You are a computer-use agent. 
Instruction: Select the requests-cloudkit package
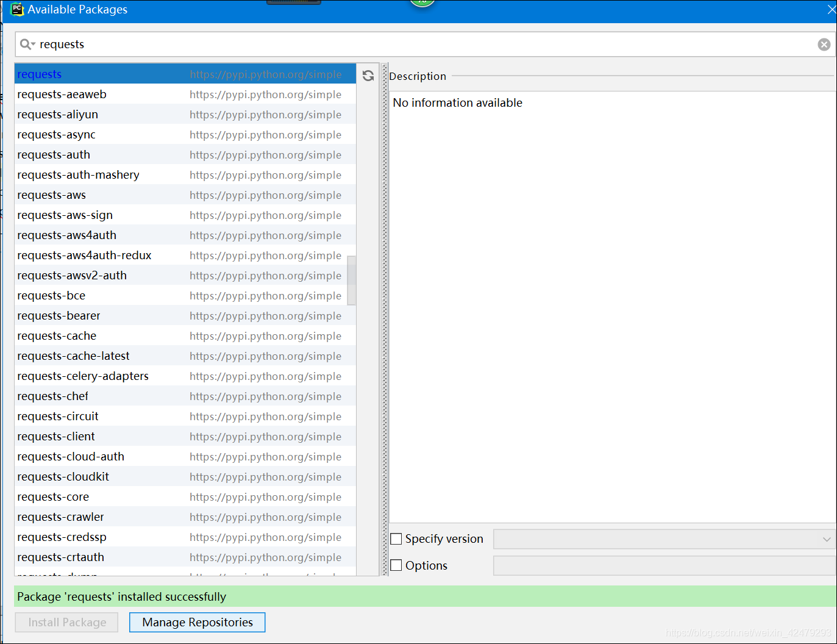click(185, 477)
